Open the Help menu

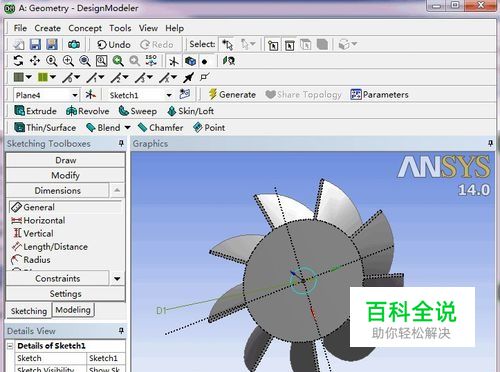click(175, 28)
